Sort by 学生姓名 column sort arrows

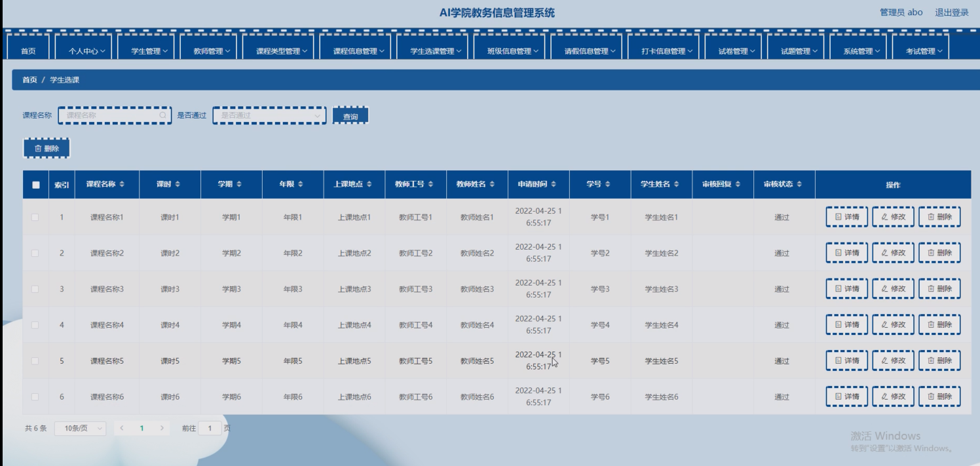(677, 185)
